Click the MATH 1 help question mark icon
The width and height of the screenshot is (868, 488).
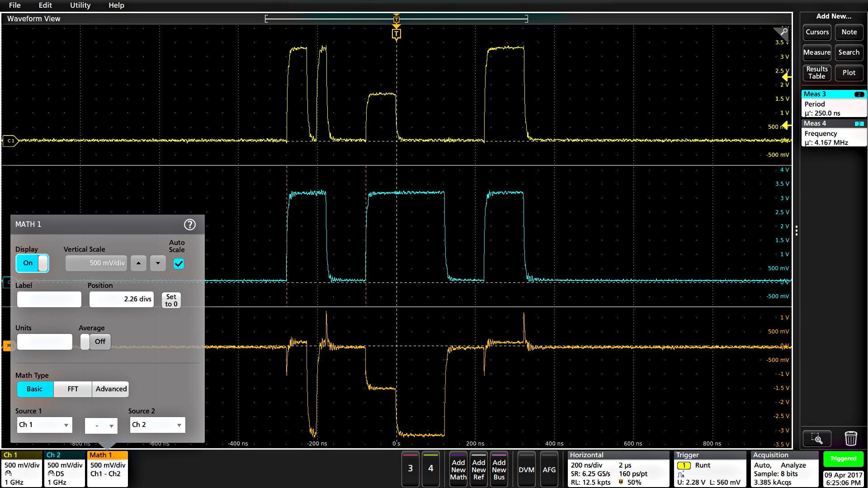tap(190, 225)
